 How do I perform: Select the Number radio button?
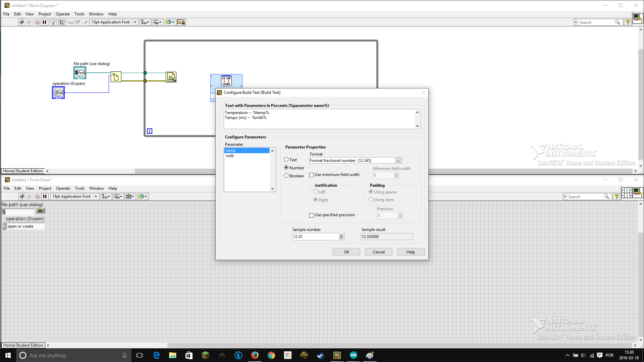pos(286,168)
